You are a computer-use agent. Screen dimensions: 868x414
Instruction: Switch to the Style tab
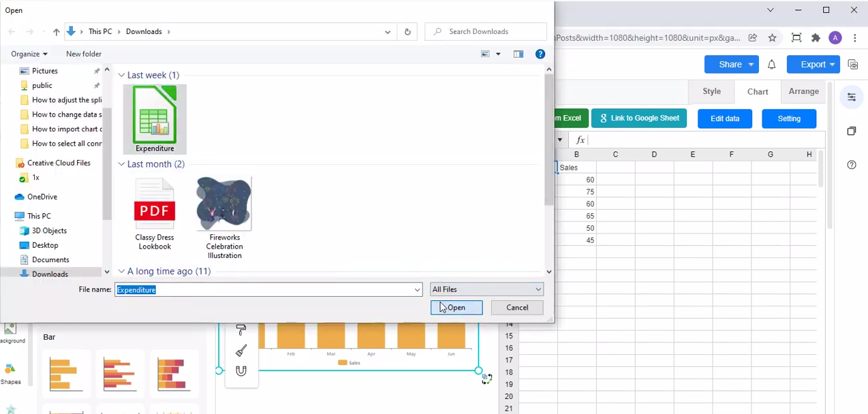(711, 91)
